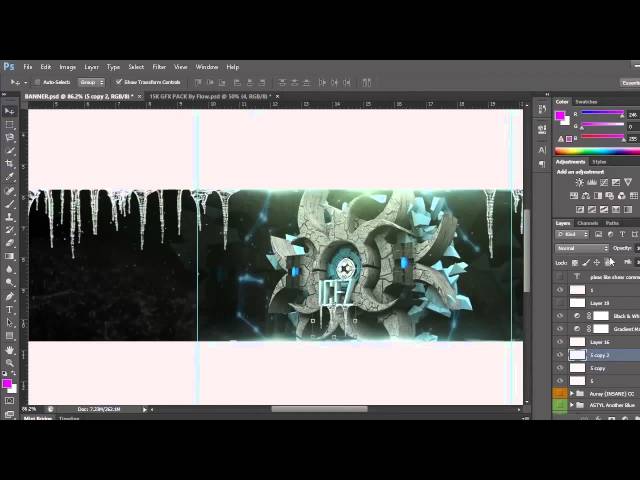Image resolution: width=640 pixels, height=480 pixels.
Task: Select the Clone Stamp tool
Action: pos(9,217)
